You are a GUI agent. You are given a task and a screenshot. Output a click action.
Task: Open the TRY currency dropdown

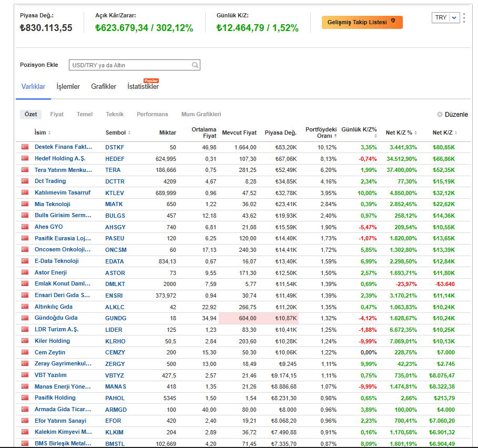click(445, 18)
